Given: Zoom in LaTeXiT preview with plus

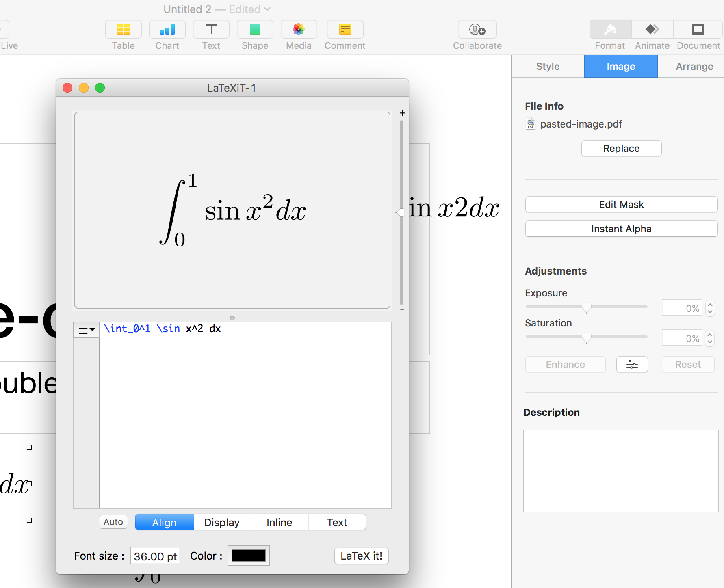Looking at the screenshot, I should [x=402, y=113].
